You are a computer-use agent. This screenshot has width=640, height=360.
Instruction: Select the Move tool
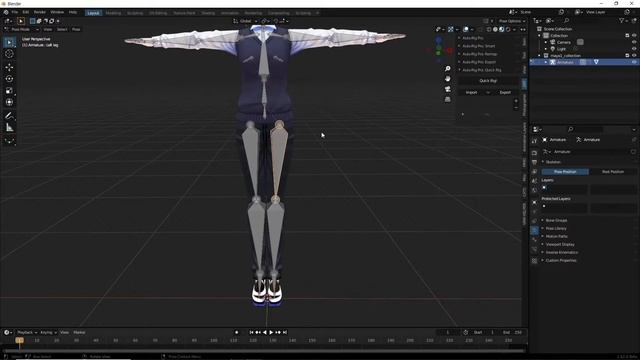pyautogui.click(x=9, y=67)
